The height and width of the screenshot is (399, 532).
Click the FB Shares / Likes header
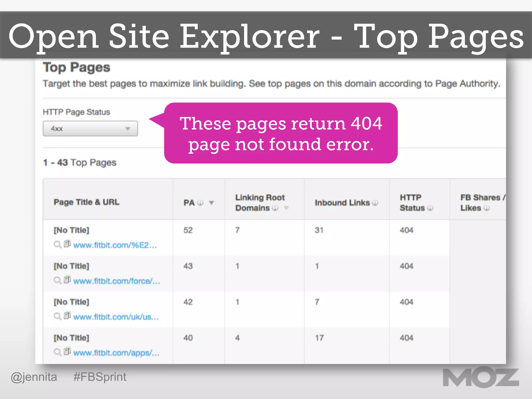(x=483, y=203)
